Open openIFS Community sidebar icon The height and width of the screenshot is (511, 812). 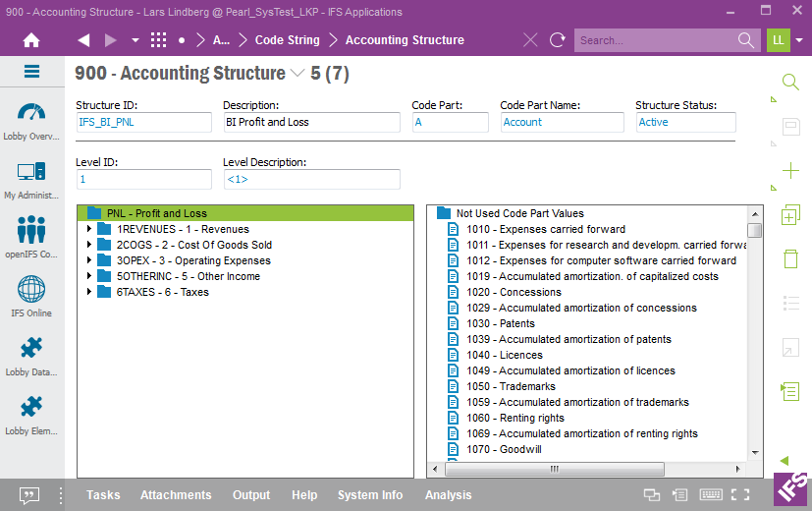pyautogui.click(x=31, y=237)
